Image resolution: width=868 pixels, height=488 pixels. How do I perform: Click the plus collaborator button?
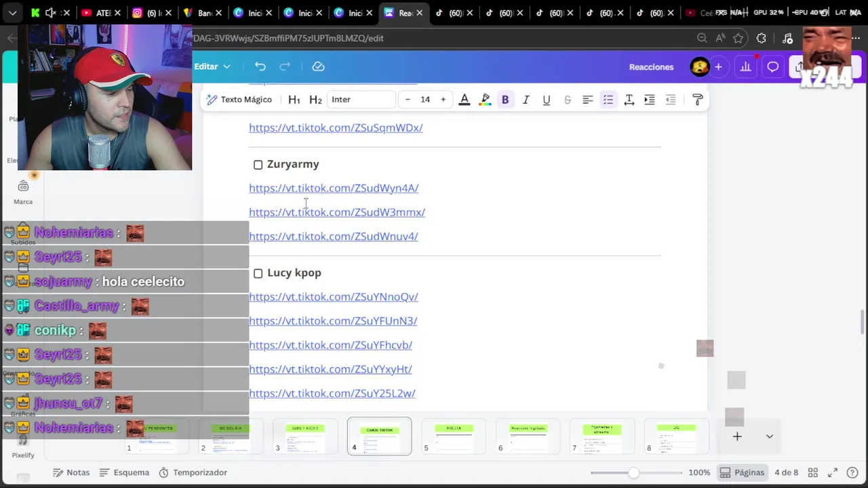(718, 67)
